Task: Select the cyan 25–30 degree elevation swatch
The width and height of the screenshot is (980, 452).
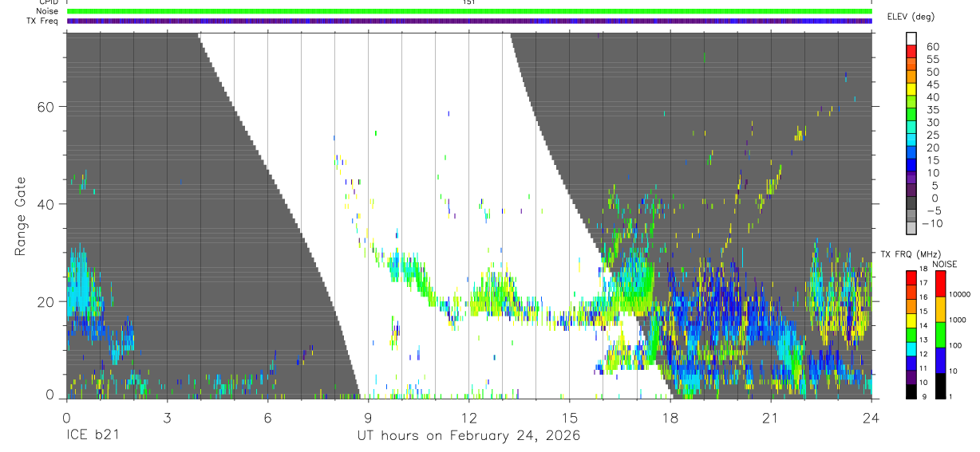Action: click(x=912, y=128)
